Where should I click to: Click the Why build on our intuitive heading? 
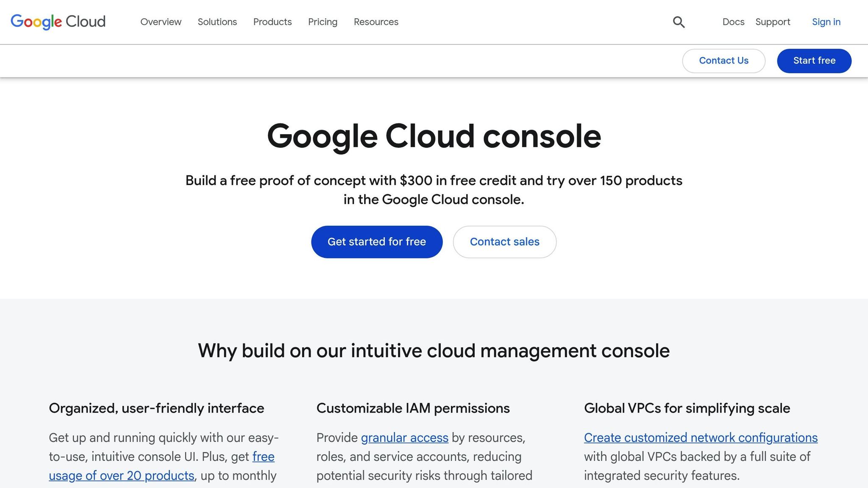point(434,351)
